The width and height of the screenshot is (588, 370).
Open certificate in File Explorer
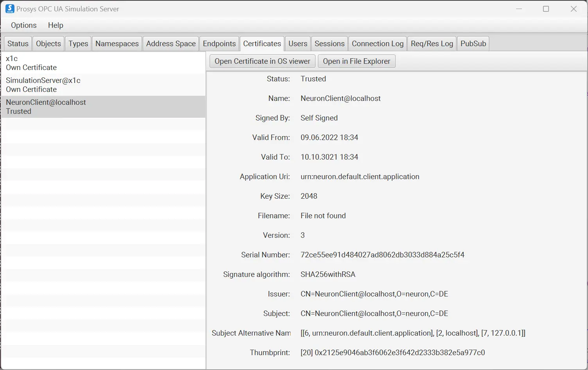click(356, 61)
